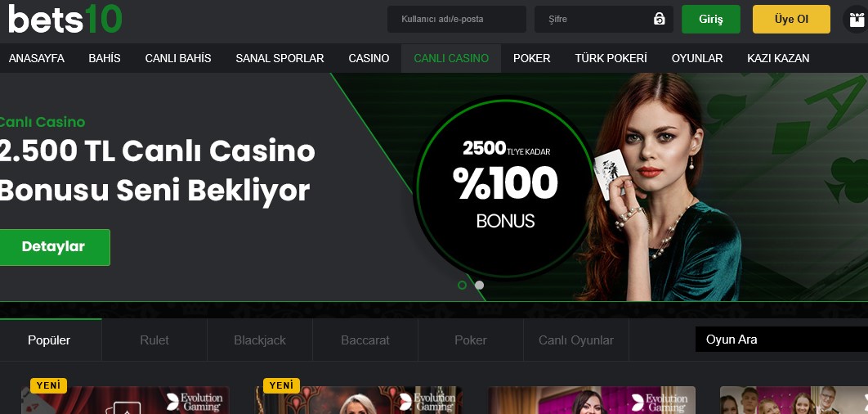Switch to the Canlı Oyunlar tab
The height and width of the screenshot is (414, 868).
[x=575, y=340]
